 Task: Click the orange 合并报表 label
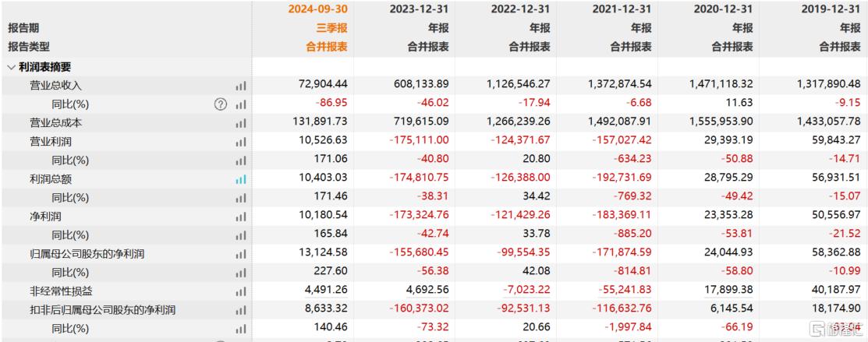tap(327, 47)
